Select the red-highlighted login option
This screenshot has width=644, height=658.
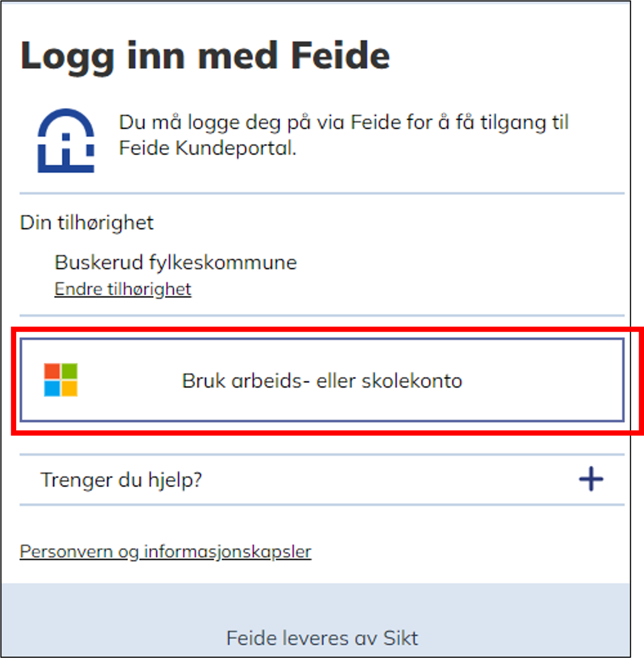(x=322, y=381)
